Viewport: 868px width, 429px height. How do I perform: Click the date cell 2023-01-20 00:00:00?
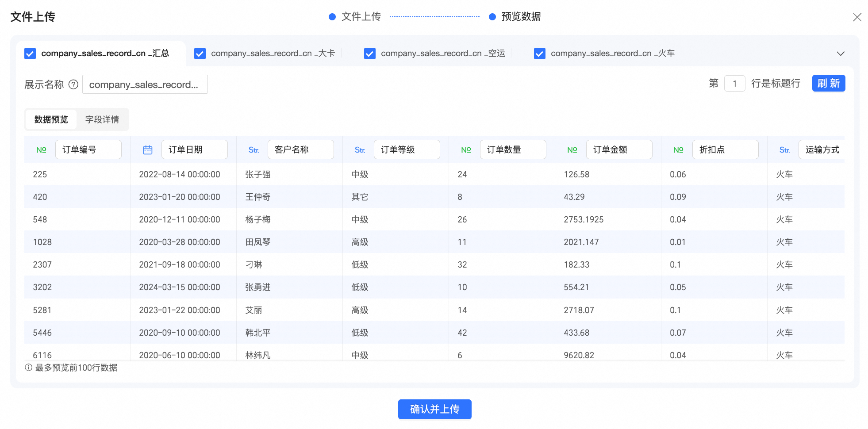pyautogui.click(x=180, y=197)
